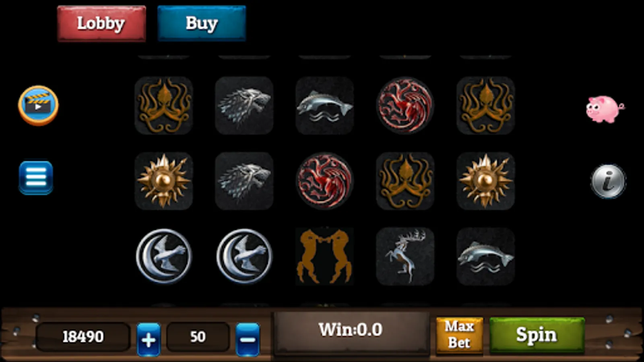Tap the left golden sun symbol

coord(163,181)
